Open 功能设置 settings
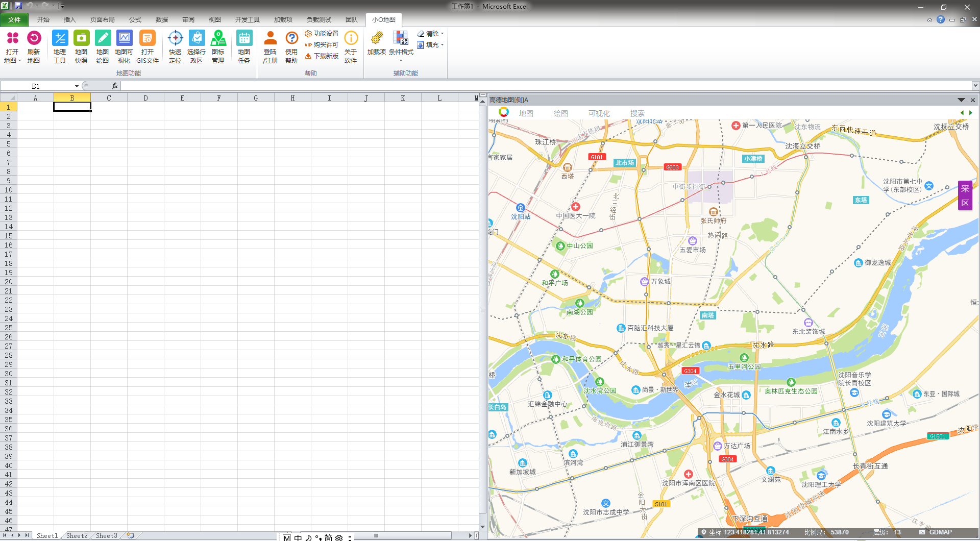The image size is (980, 541). [x=322, y=34]
